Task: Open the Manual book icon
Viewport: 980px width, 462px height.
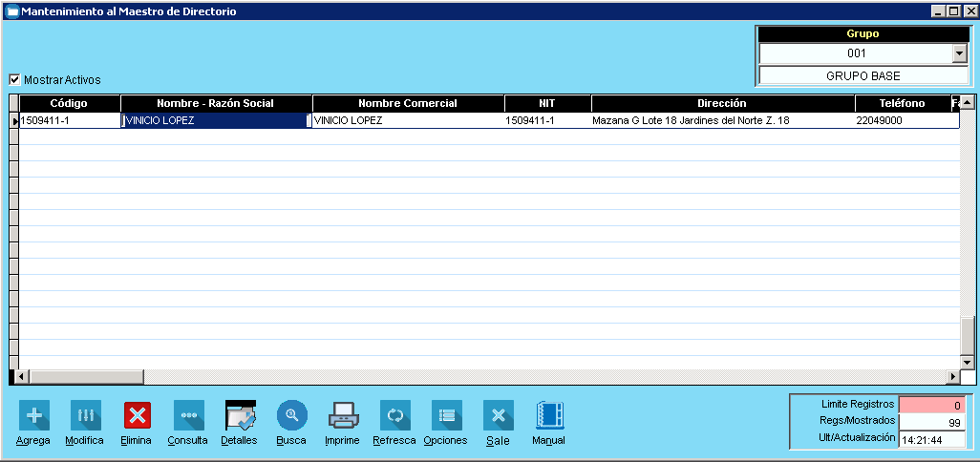Action: pos(549,415)
